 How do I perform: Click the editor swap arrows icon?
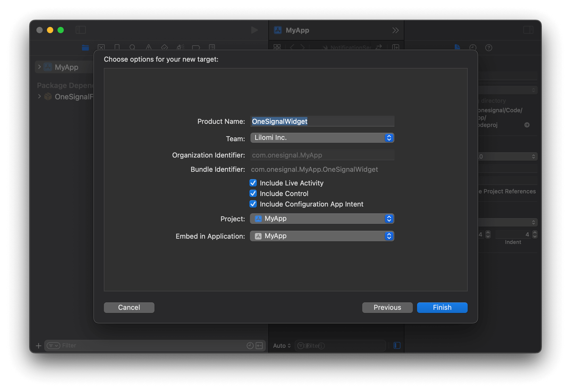tap(379, 47)
